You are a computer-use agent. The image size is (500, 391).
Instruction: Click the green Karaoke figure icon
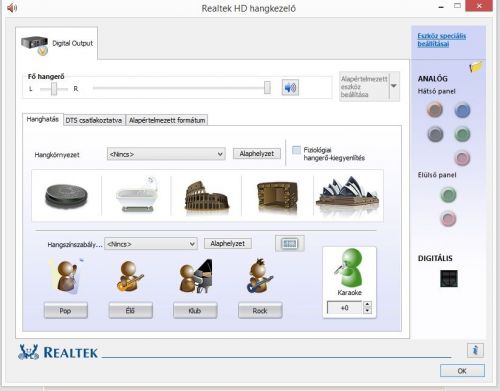coord(348,267)
